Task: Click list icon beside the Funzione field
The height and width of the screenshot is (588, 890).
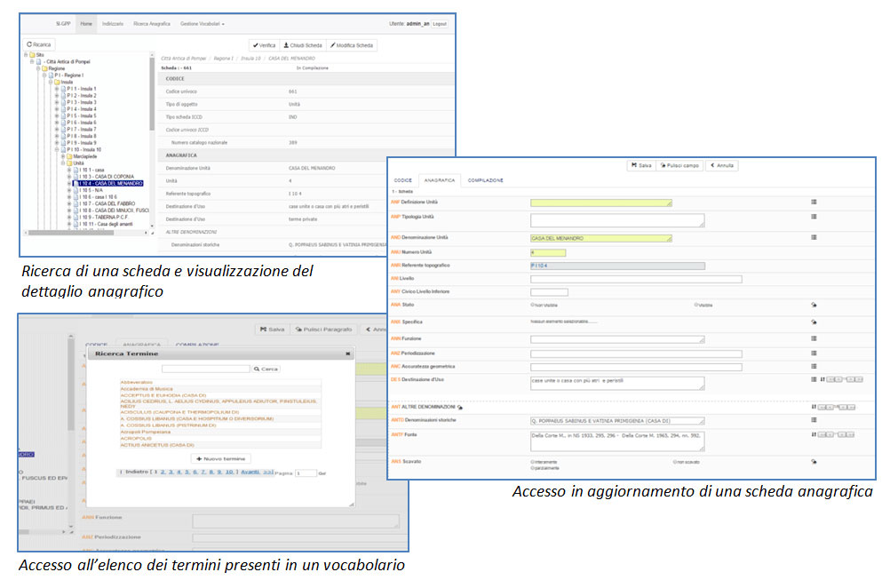Action: tap(814, 338)
